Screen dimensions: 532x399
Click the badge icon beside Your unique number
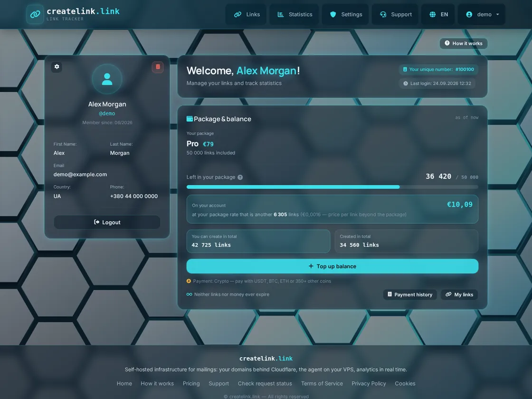click(405, 69)
